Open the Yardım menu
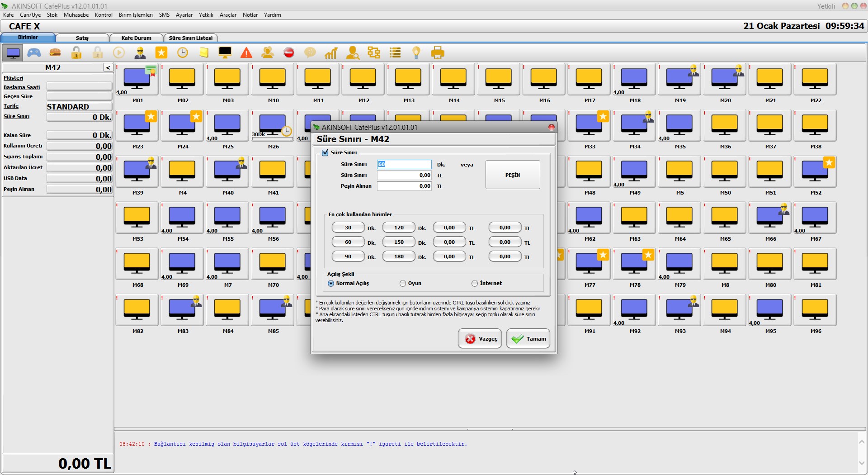Image resolution: width=868 pixels, height=475 pixels. [273, 15]
